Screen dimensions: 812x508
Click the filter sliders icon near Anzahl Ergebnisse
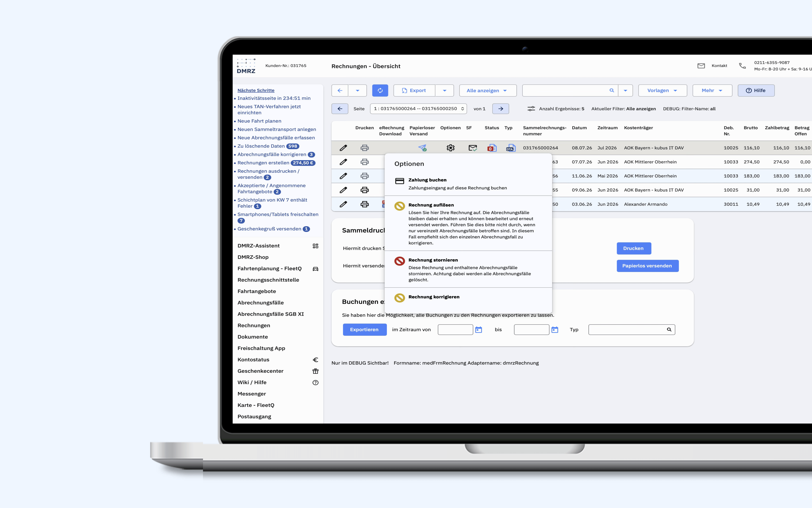pyautogui.click(x=531, y=109)
